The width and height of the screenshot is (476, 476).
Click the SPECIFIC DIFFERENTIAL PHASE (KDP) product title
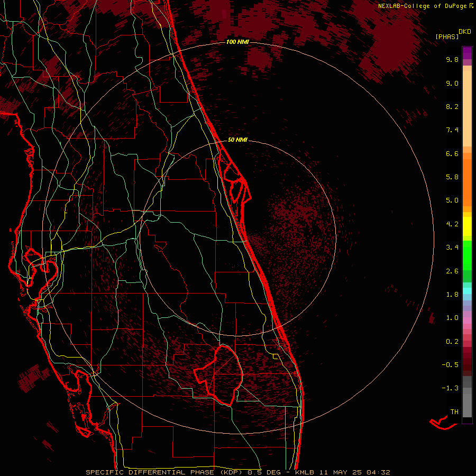164,472
